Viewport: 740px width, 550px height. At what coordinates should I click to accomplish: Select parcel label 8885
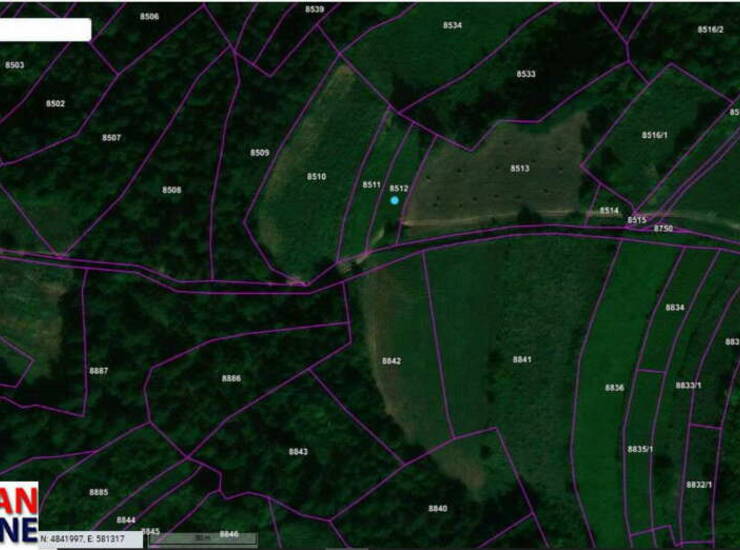[99, 492]
